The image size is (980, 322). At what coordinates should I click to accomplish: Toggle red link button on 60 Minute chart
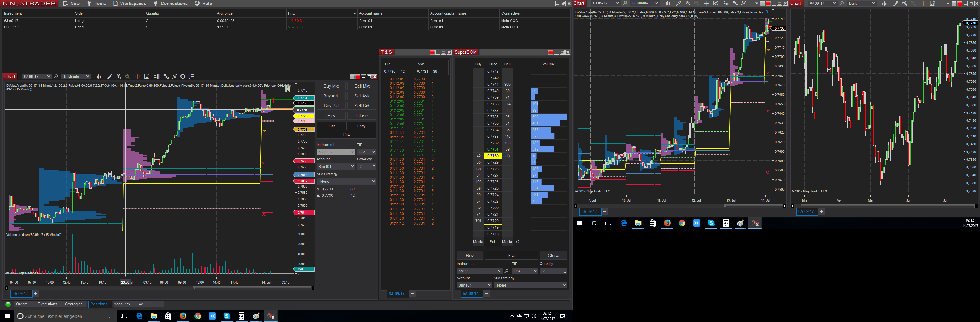[768, 3]
